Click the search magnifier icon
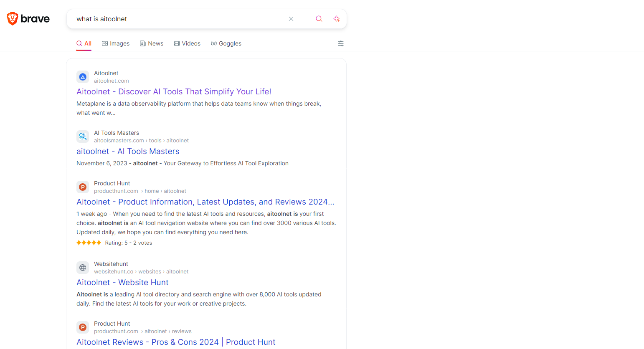Screen dimensions: 644x349 tap(319, 19)
